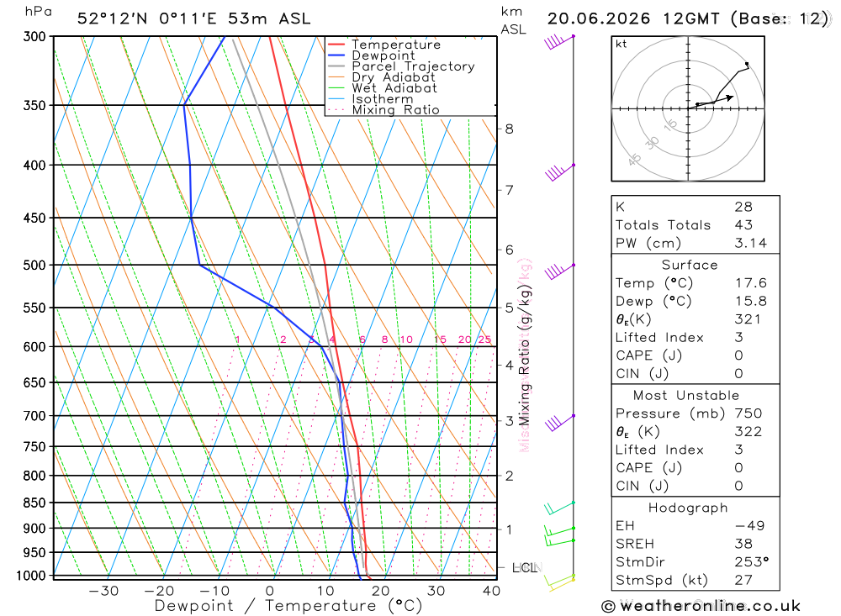The width and height of the screenshot is (841, 616).
Task: Click the Pressure (mb) value 750
Action: [748, 413]
